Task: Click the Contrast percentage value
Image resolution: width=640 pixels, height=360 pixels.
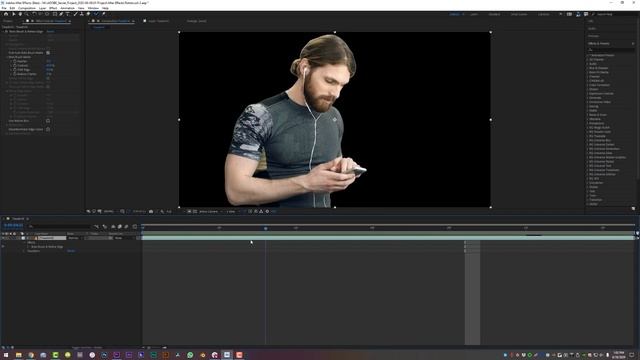Action: pyautogui.click(x=50, y=65)
